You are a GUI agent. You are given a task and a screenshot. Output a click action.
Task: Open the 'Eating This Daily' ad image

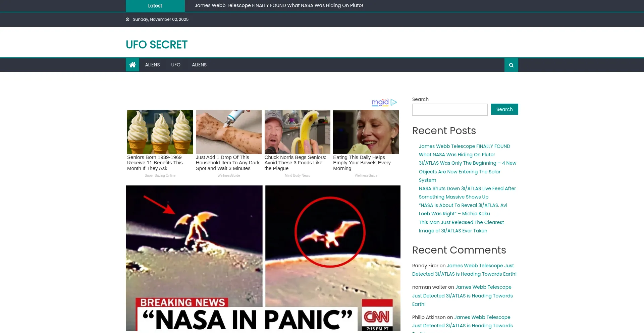pyautogui.click(x=366, y=132)
